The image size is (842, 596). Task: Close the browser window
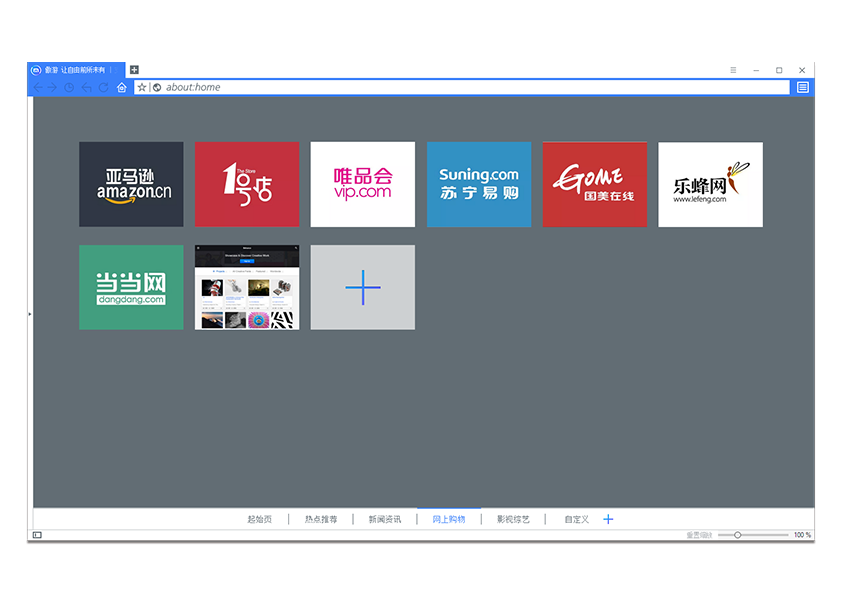802,70
